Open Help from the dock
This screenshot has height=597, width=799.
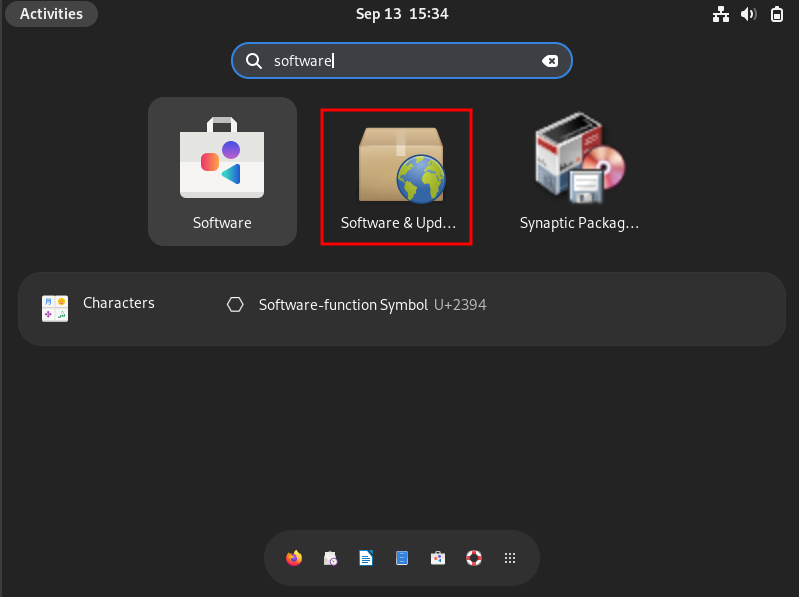tap(474, 558)
